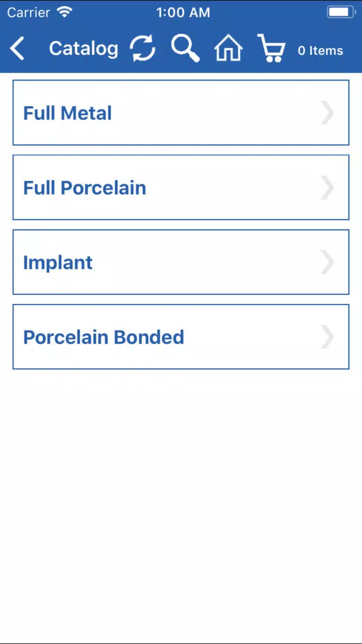Expand Full Porcelain chevron arrow

click(327, 187)
